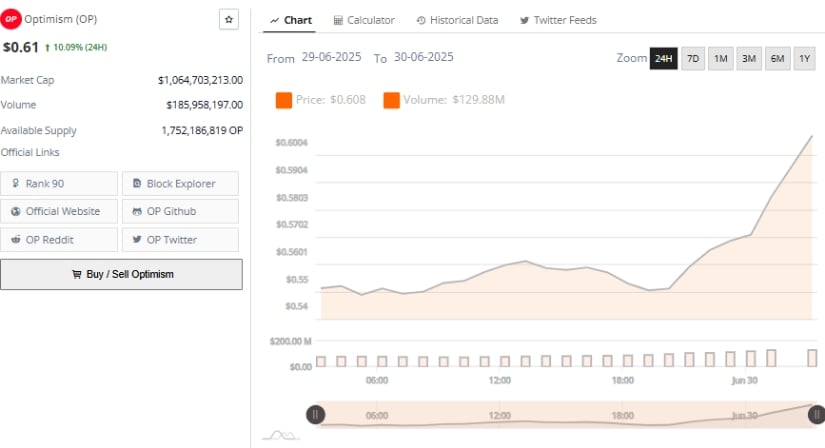
Task: Click the line chart icon in Chart tab
Action: [x=274, y=21]
